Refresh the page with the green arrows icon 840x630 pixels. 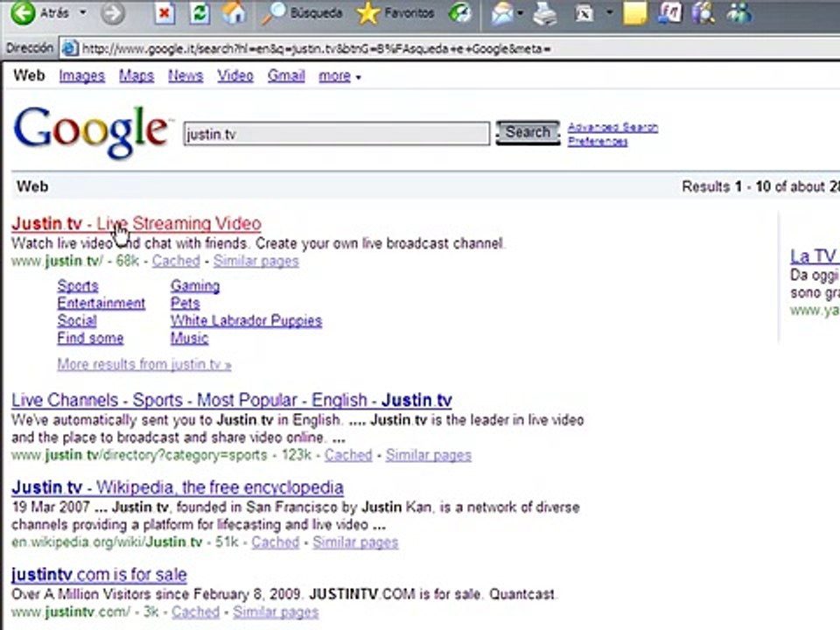tap(199, 13)
